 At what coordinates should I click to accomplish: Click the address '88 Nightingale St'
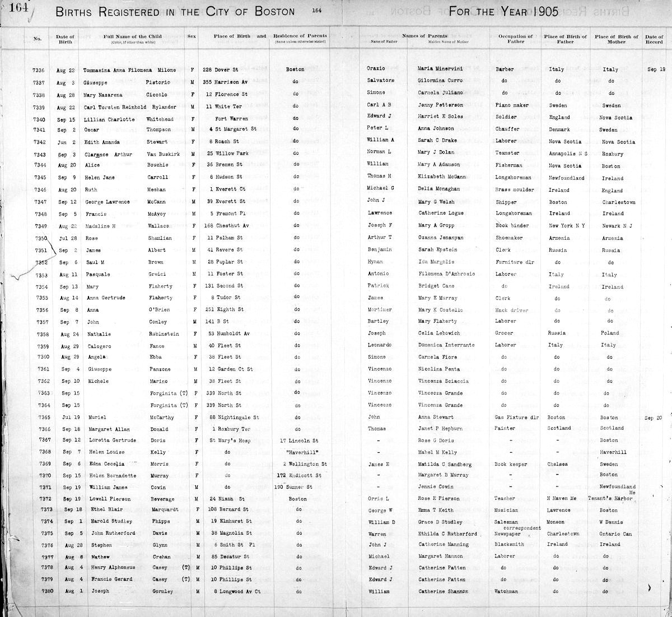click(233, 417)
